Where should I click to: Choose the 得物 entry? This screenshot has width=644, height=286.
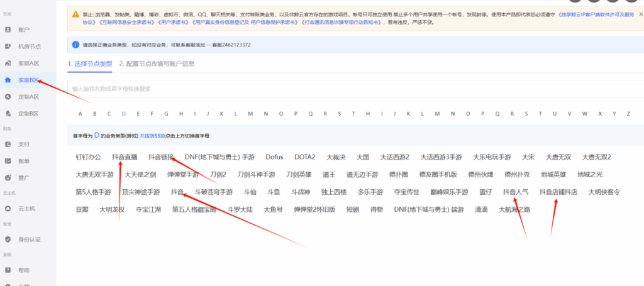[x=377, y=209]
